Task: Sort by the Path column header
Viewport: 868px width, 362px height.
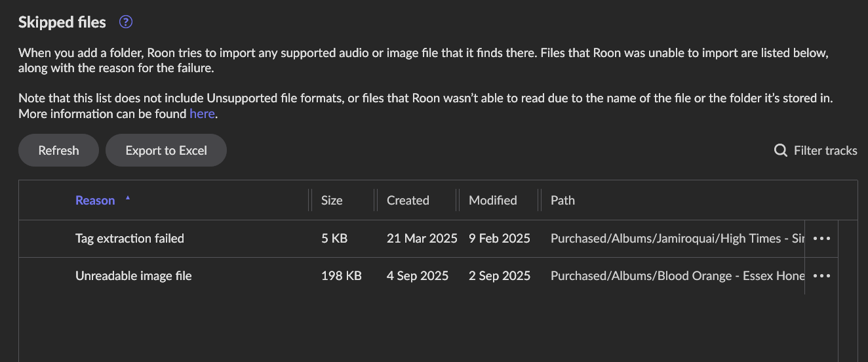Action: point(562,201)
